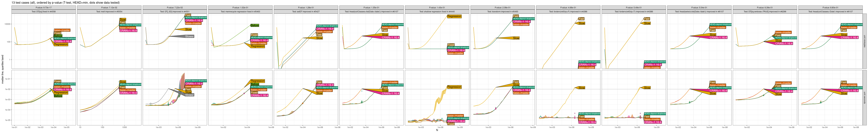
Task: Click the '13 test cases (all)' plot title
Action: point(65,2)
